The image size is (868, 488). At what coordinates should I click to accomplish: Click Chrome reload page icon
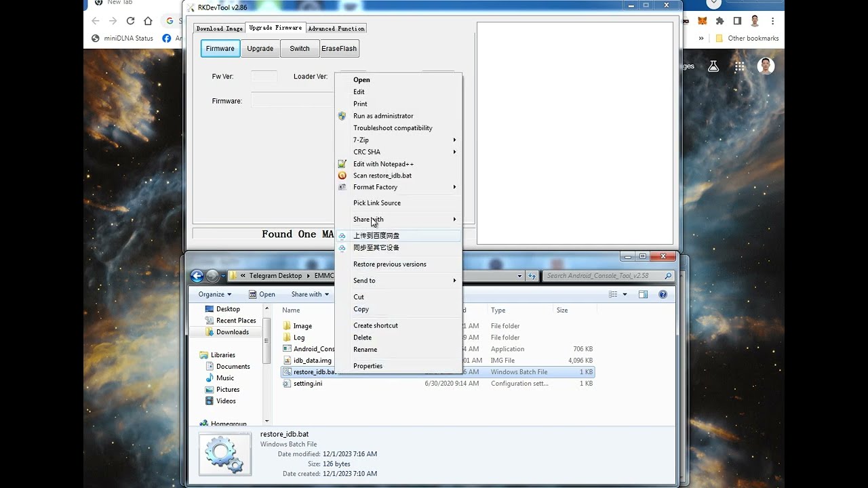[x=130, y=21]
